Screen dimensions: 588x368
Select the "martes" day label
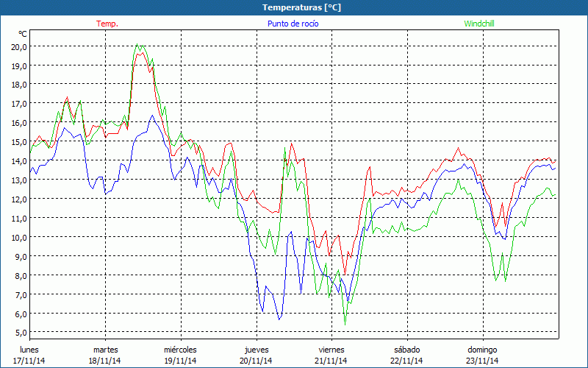105,350
